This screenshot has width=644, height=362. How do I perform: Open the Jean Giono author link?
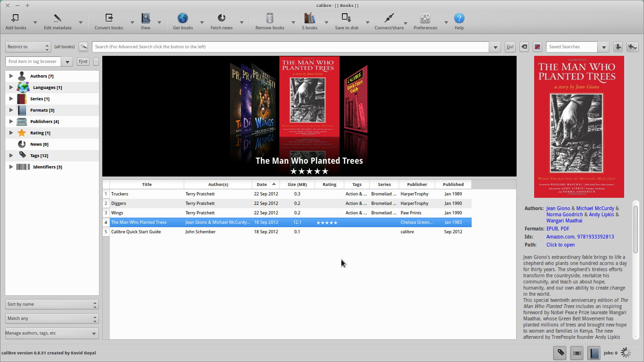click(x=559, y=208)
